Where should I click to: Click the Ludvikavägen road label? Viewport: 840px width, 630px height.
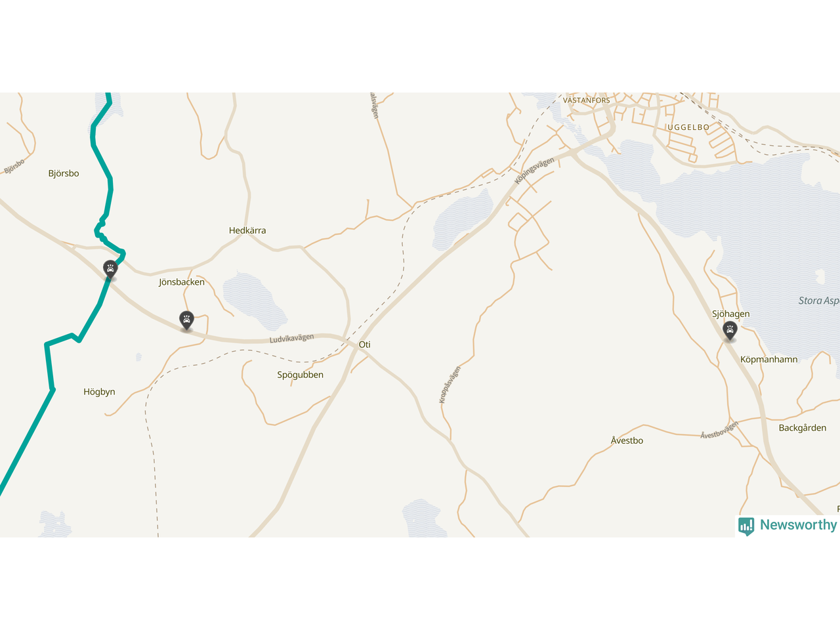(x=291, y=339)
